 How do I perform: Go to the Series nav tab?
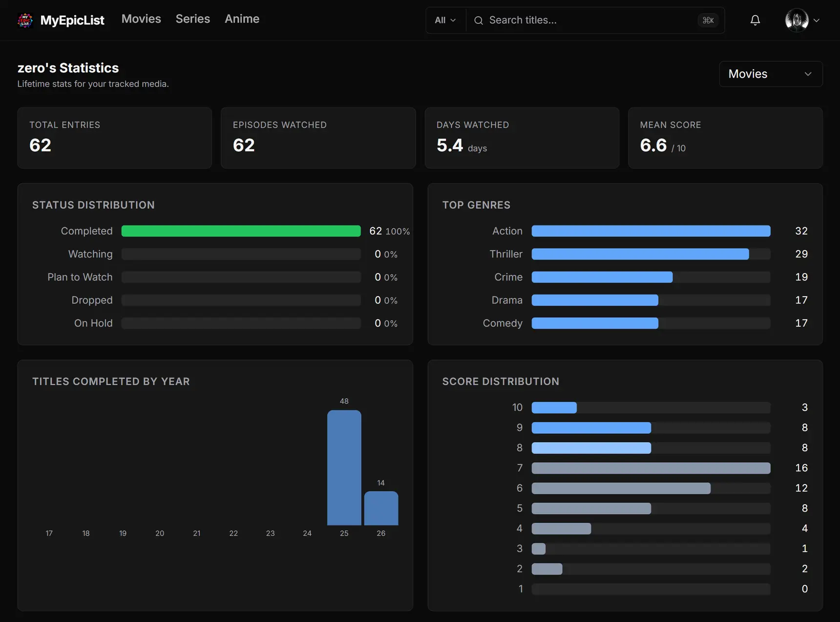coord(193,19)
